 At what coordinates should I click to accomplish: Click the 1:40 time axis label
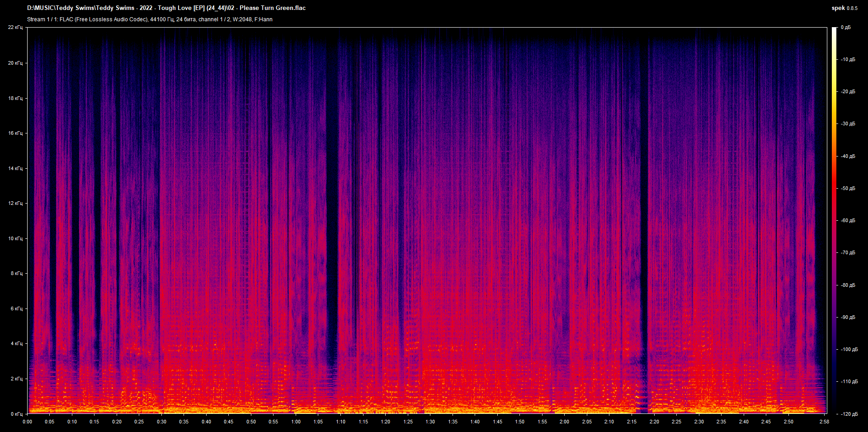[475, 422]
